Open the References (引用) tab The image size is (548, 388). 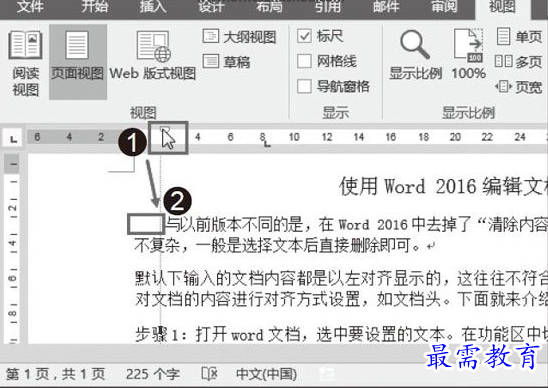click(327, 6)
